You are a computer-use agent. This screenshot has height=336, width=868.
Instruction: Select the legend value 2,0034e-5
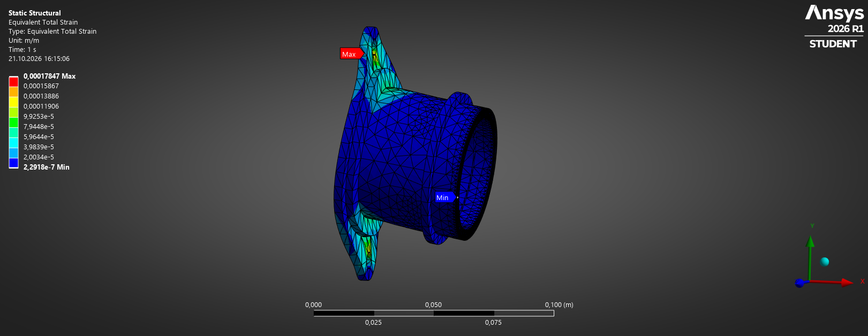click(x=39, y=157)
